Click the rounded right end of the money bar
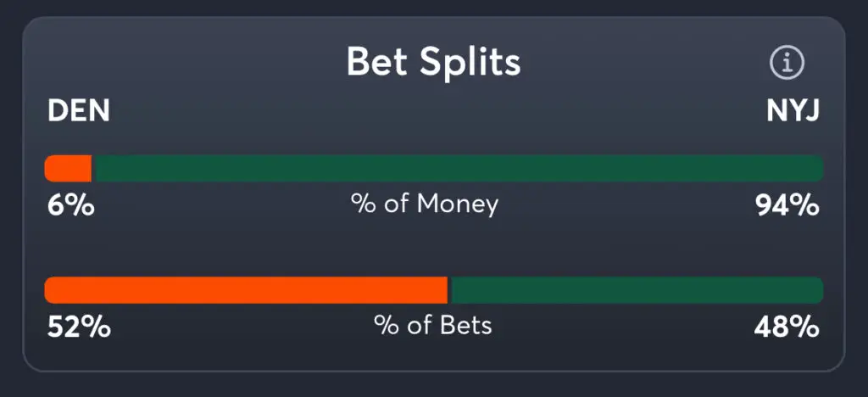The height and width of the screenshot is (397, 868). click(x=818, y=168)
